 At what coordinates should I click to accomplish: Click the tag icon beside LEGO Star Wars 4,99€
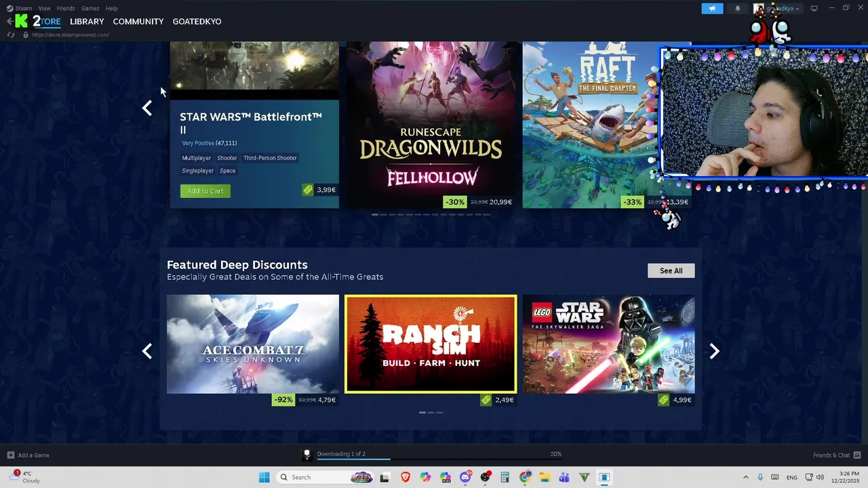coord(664,400)
